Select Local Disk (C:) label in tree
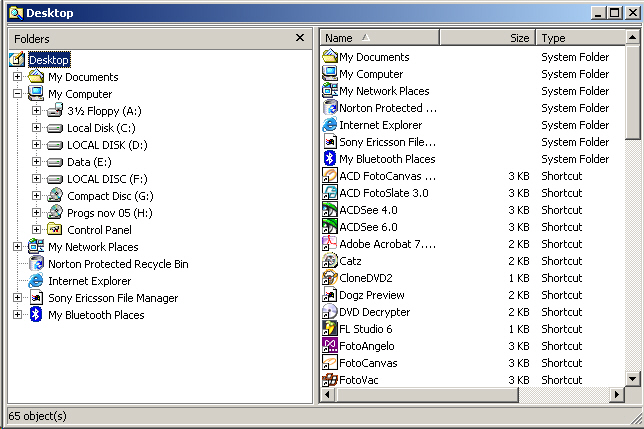The height and width of the screenshot is (429, 644). coord(101,128)
